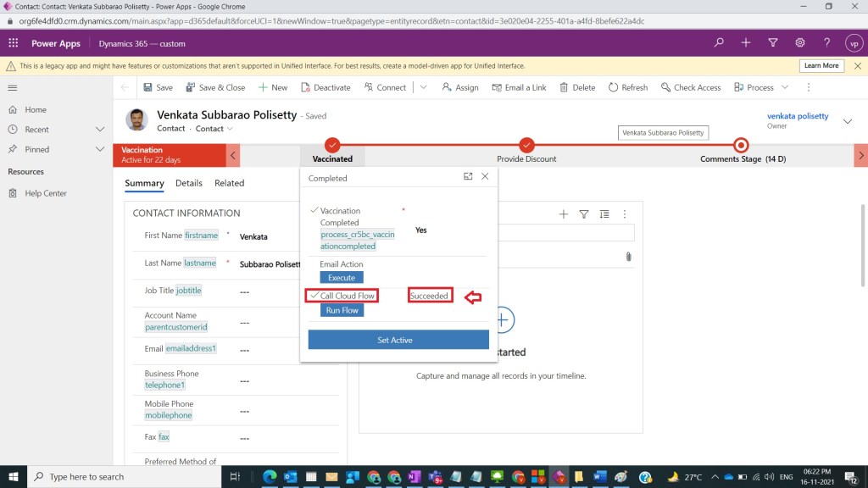868x488 pixels.
Task: Expand the Pinned navigation list
Action: pos(100,149)
